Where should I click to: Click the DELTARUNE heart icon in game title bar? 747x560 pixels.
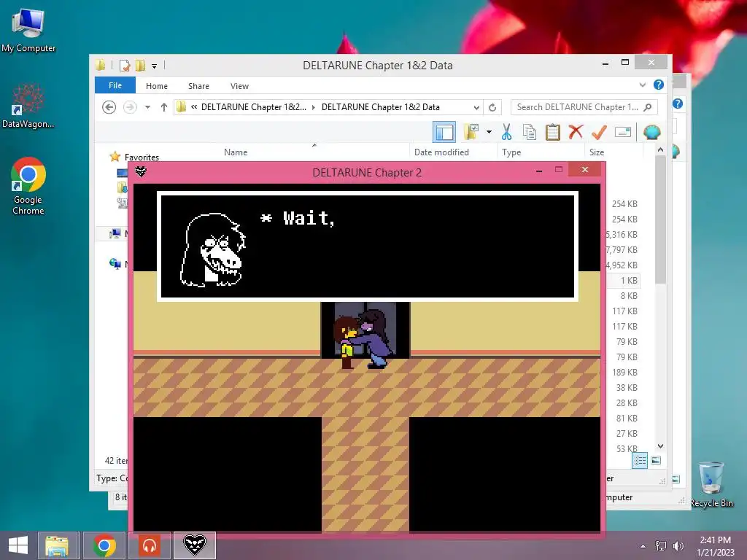point(141,171)
